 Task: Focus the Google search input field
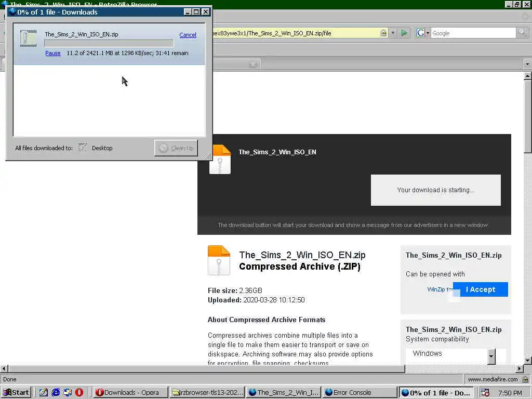pos(473,33)
